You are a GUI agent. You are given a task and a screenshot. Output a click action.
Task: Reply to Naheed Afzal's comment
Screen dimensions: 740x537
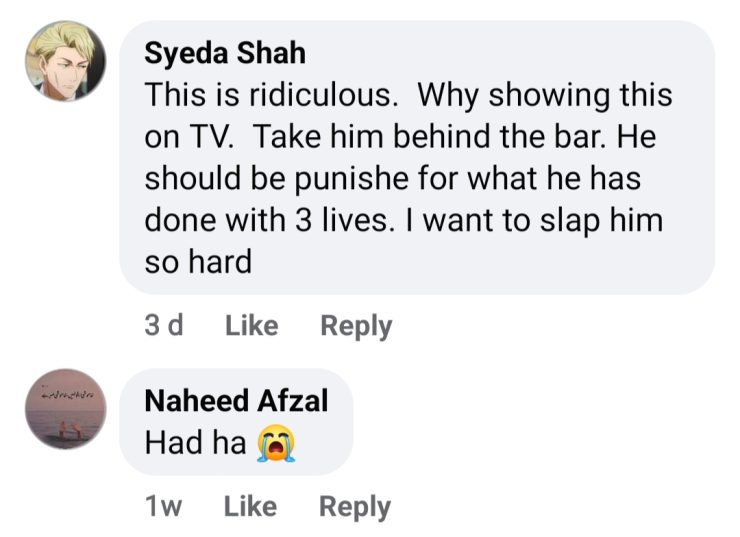tap(354, 506)
